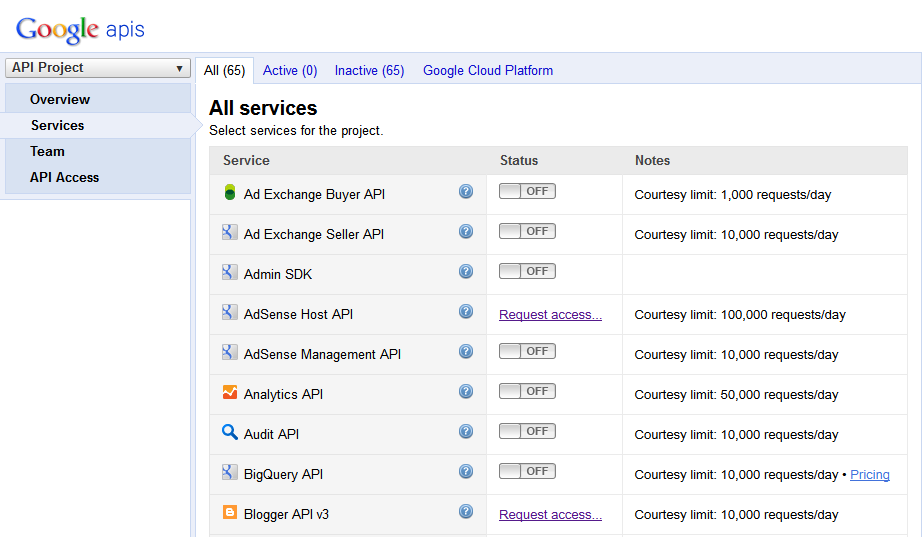The width and height of the screenshot is (922, 537).
Task: Open help icon for AdSense Host API
Action: click(466, 311)
